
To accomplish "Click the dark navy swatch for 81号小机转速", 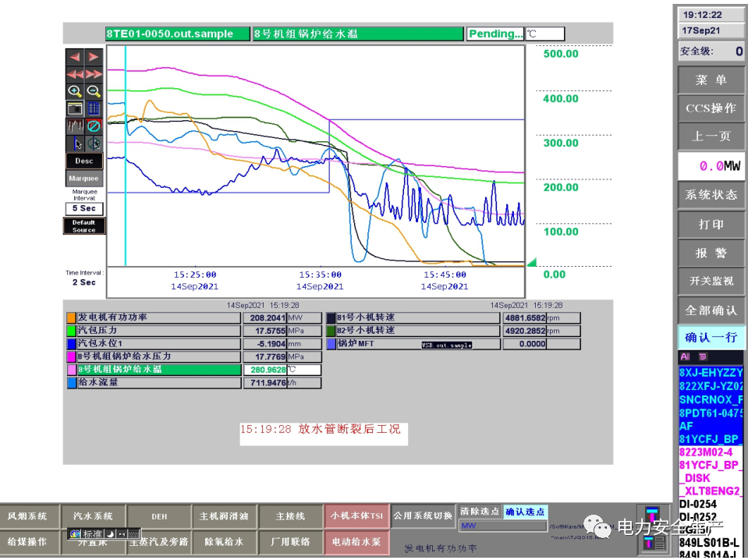I will (331, 317).
